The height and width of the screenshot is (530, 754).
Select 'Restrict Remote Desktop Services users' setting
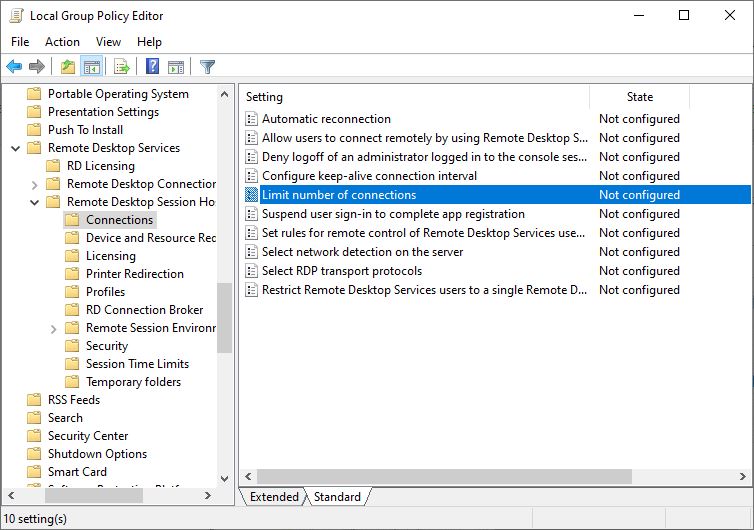click(x=425, y=290)
